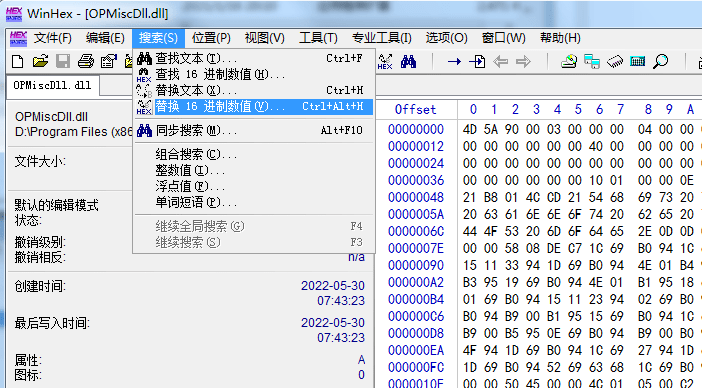Click the Clone Disk toolbar icon
Viewport: 702px width, 388px height.
(592, 61)
